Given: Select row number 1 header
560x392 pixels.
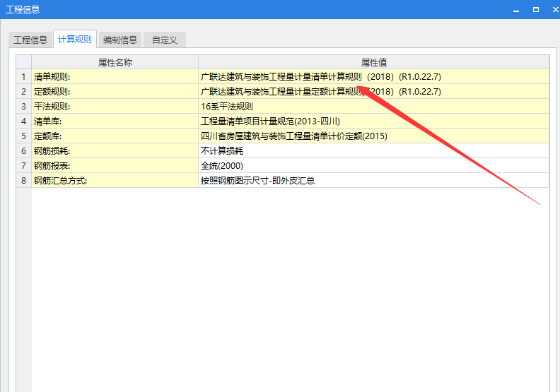Looking at the screenshot, I should point(23,77).
